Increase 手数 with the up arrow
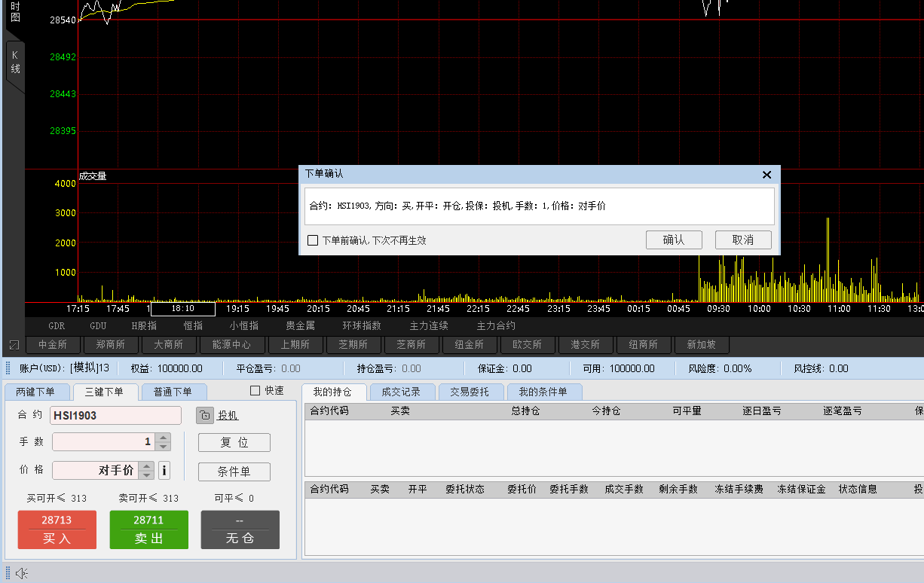This screenshot has height=583, width=924. click(164, 438)
